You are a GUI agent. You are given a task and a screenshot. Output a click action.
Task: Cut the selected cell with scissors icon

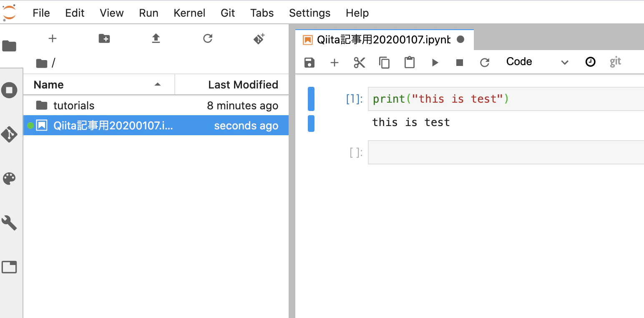tap(359, 63)
